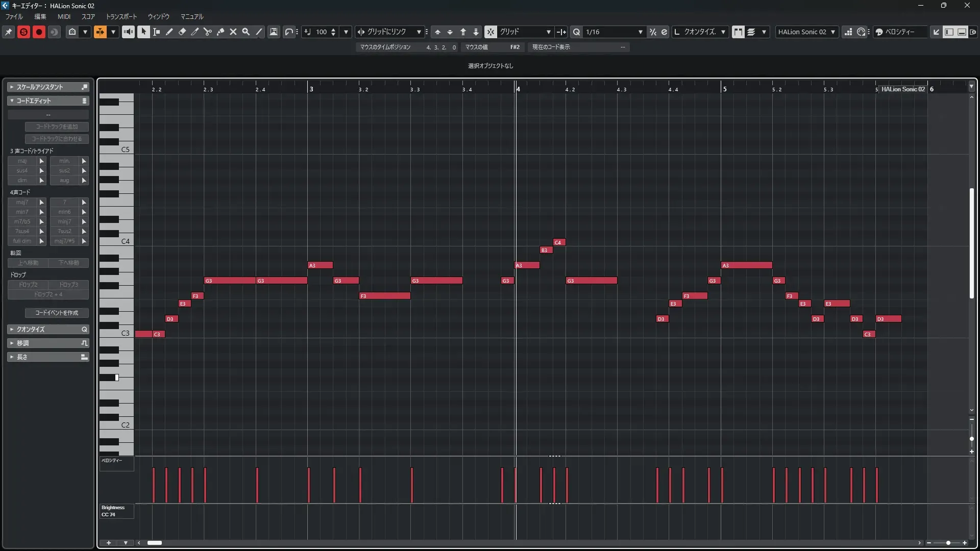
Task: Select the Draw pencil tool
Action: tap(169, 32)
